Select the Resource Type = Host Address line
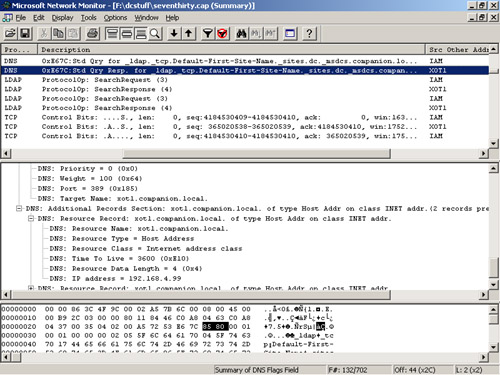 (122, 239)
